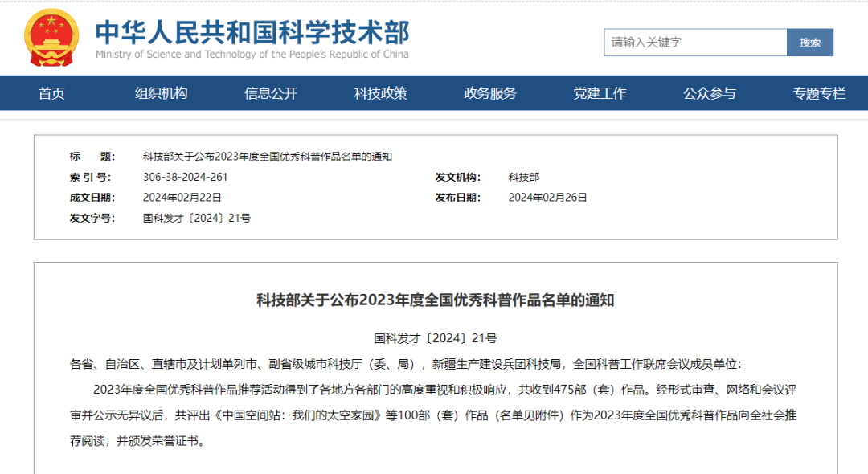Open the 科技政策 navigation tab

tap(380, 93)
